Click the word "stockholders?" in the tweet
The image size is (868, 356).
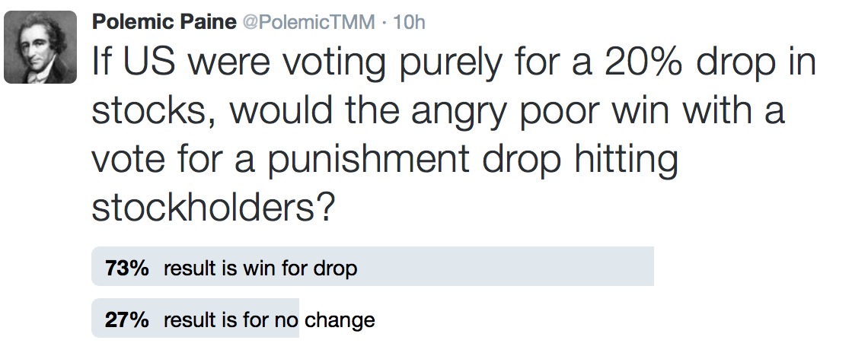[213, 208]
